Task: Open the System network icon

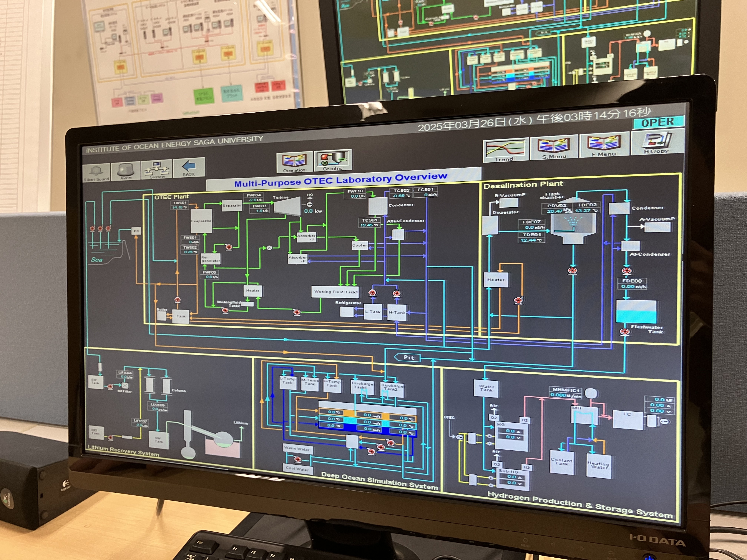Action: coord(157,169)
